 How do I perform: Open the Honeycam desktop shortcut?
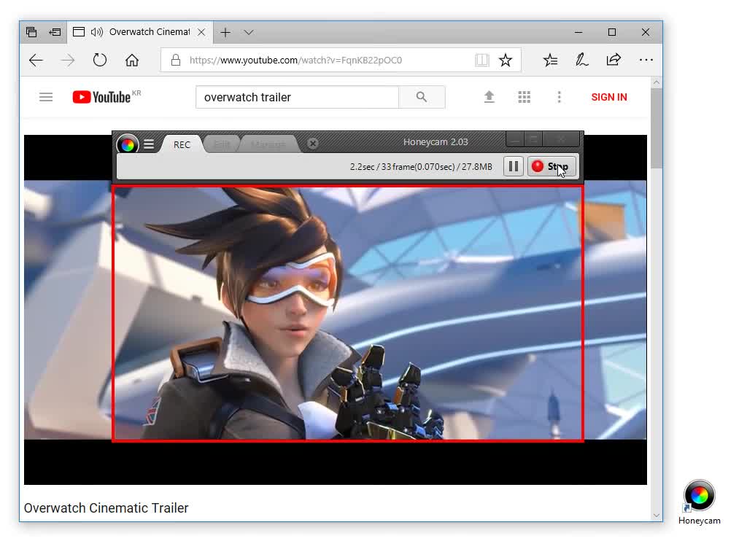click(x=699, y=502)
